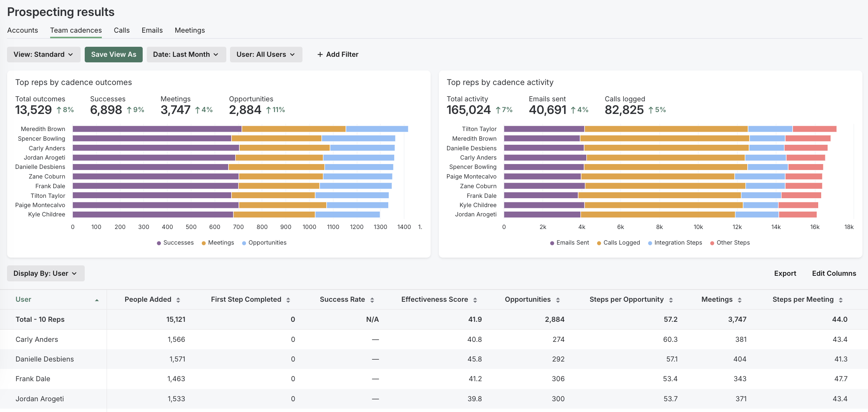Toggle the Successes series in the outcomes legend
The image size is (868, 412).
click(x=175, y=242)
